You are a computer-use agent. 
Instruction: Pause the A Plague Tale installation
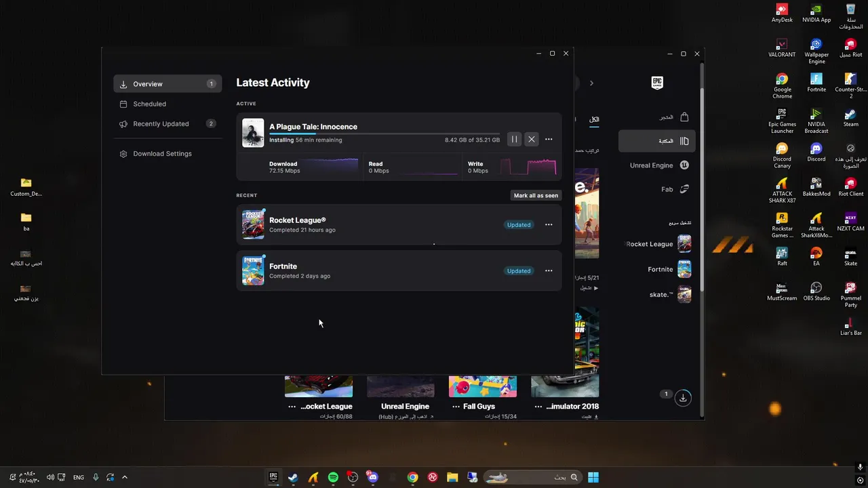pos(514,139)
